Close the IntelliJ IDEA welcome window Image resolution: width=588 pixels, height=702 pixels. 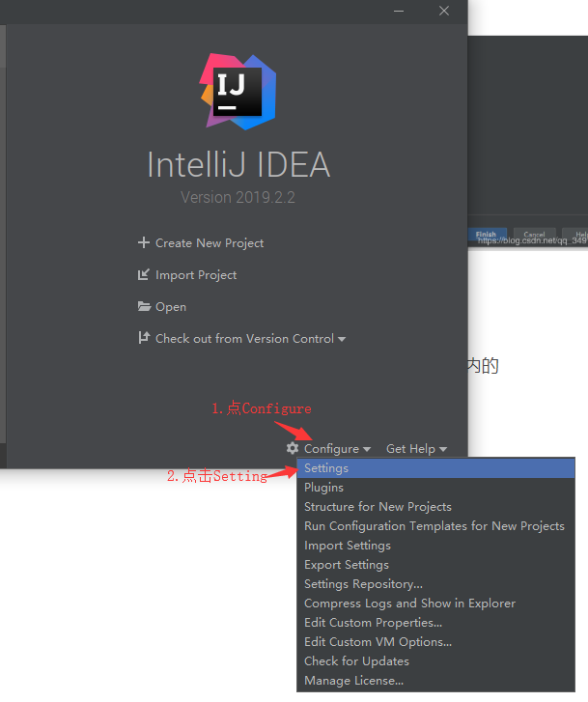[444, 11]
